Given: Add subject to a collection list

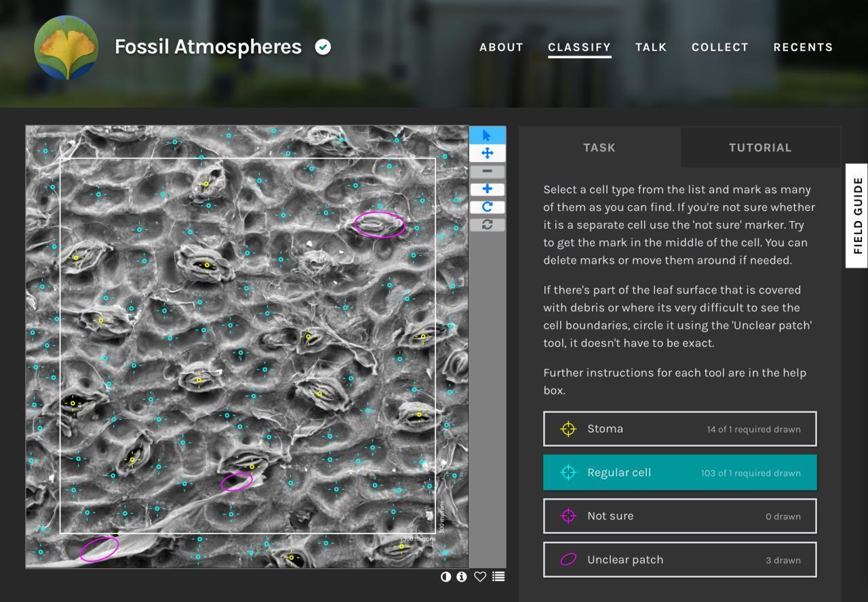Looking at the screenshot, I should click(498, 577).
